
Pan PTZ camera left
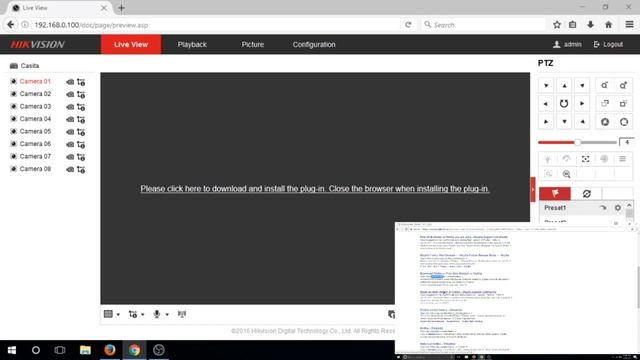pos(546,104)
